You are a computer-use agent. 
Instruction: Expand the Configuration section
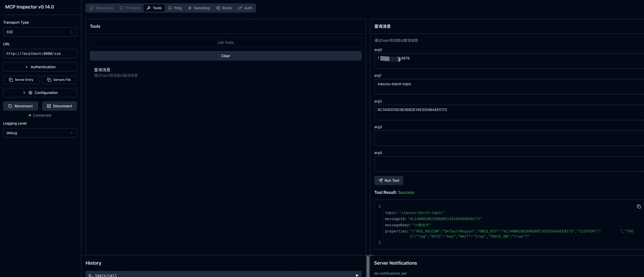click(40, 93)
